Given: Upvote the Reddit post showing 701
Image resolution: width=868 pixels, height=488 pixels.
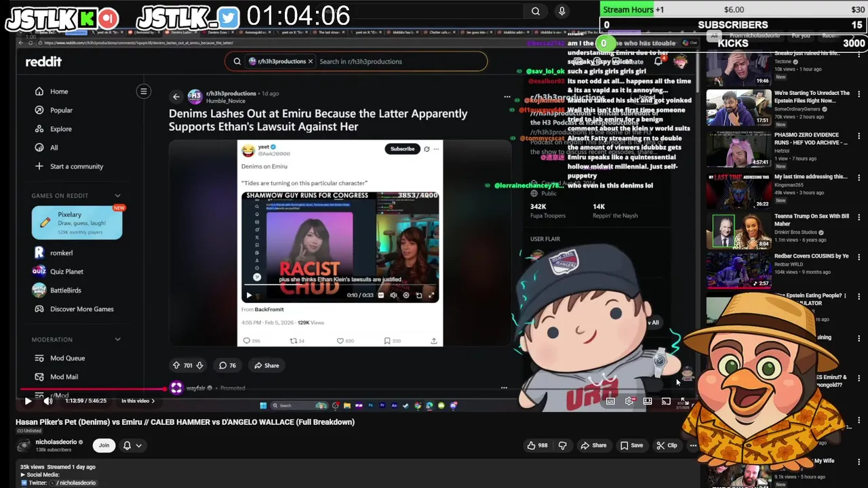Looking at the screenshot, I should (x=176, y=365).
